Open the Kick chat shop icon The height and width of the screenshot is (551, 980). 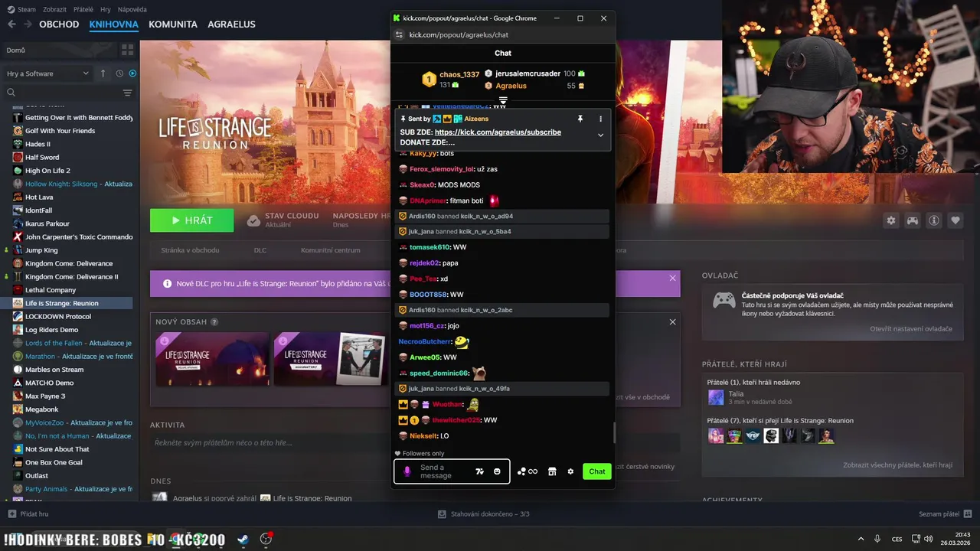(x=552, y=471)
